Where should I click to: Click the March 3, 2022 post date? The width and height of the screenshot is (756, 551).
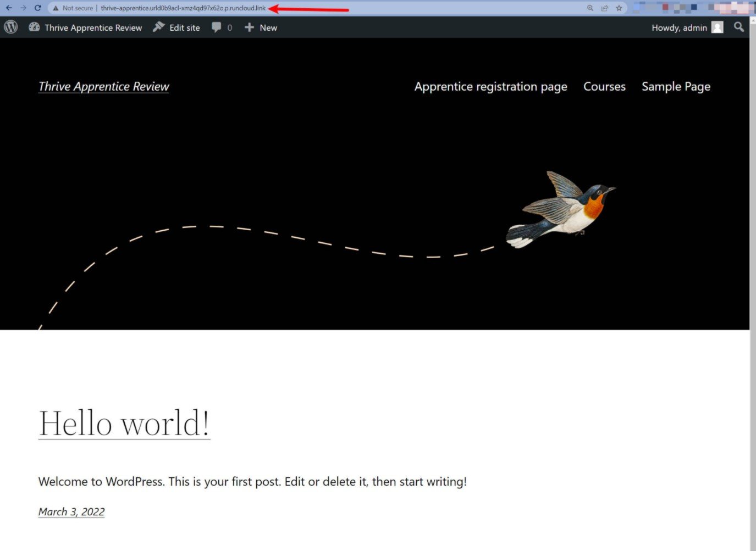pos(71,511)
